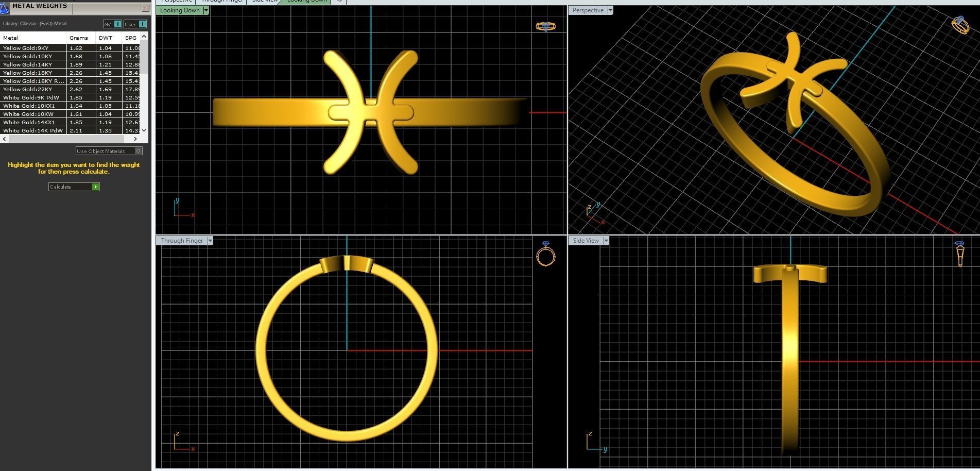Select the White Gold:10KW row
Screen dimensions: 980x471
(x=70, y=114)
